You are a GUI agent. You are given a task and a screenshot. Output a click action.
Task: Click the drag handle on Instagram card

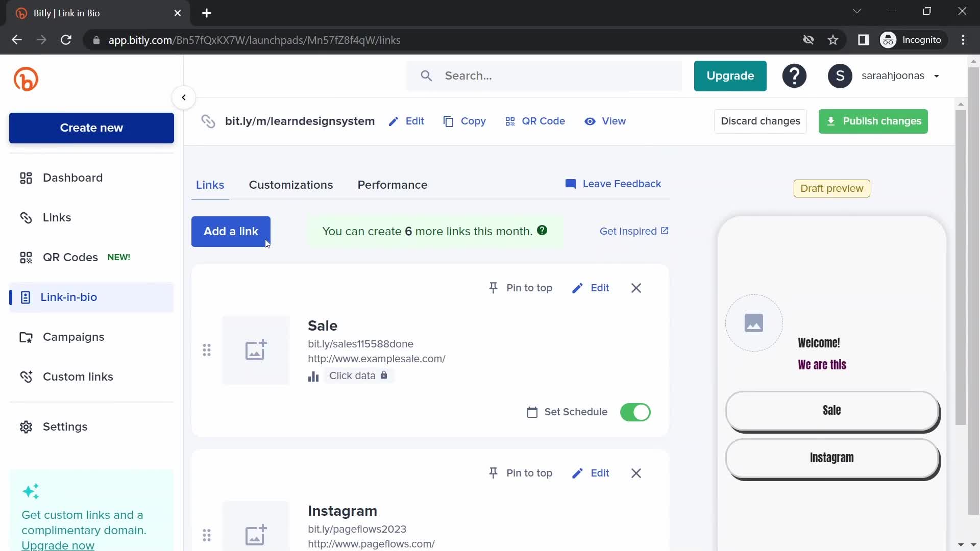click(x=207, y=535)
